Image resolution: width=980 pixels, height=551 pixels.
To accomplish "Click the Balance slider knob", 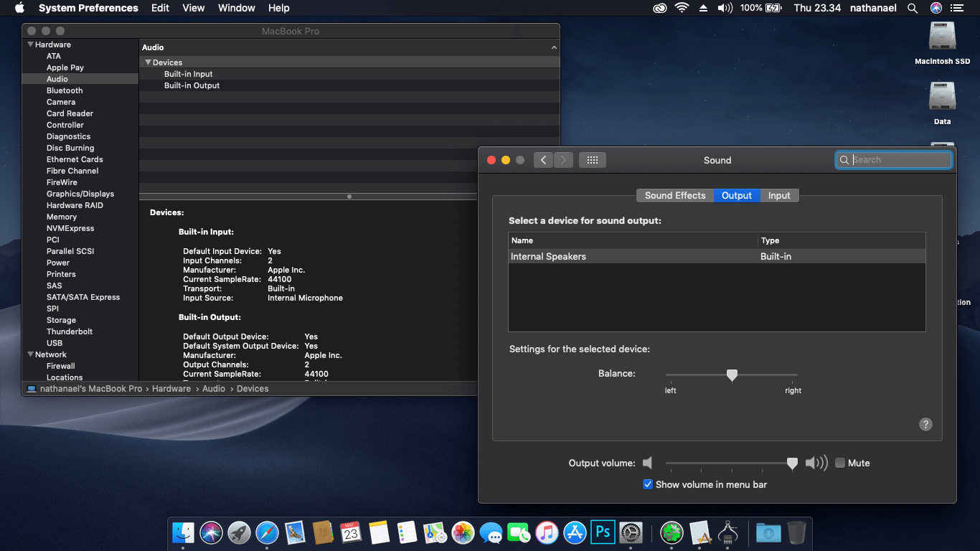I will (x=732, y=375).
